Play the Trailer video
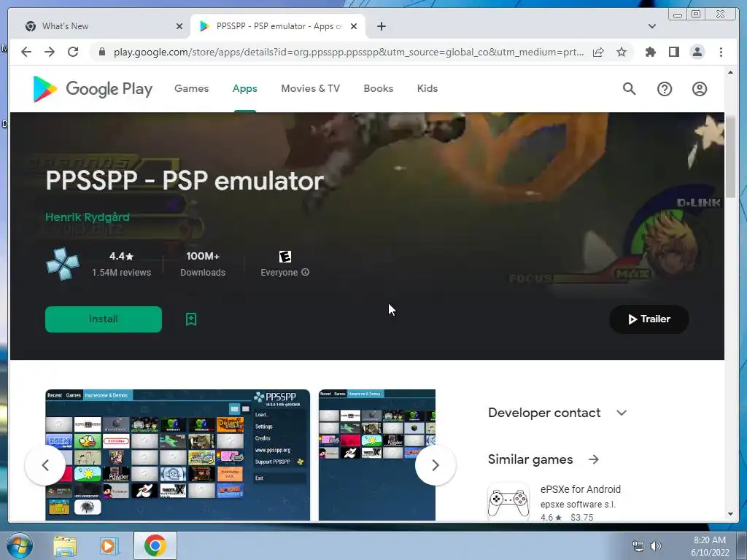Image resolution: width=747 pixels, height=560 pixels. pyautogui.click(x=649, y=319)
